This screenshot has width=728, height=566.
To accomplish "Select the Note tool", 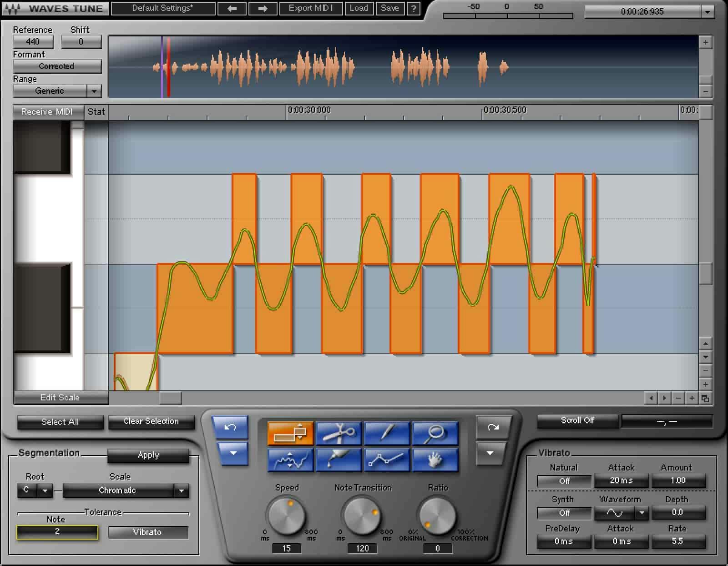I will tap(290, 433).
